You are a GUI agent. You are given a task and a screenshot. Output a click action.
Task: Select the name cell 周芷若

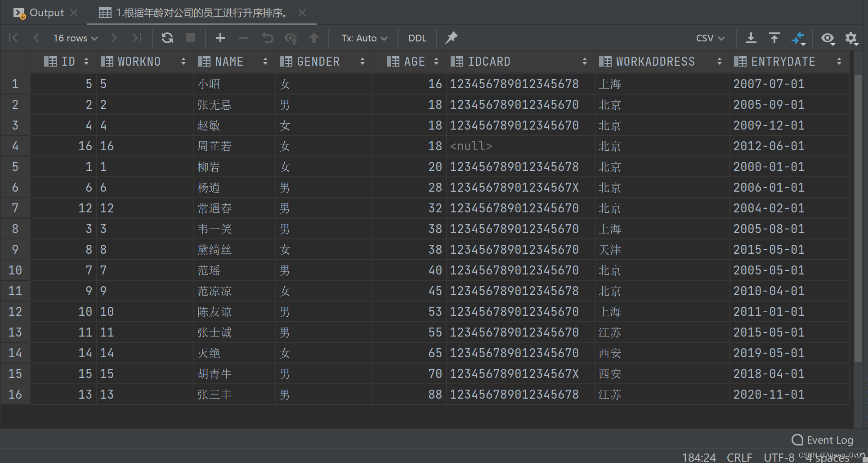[x=234, y=146]
